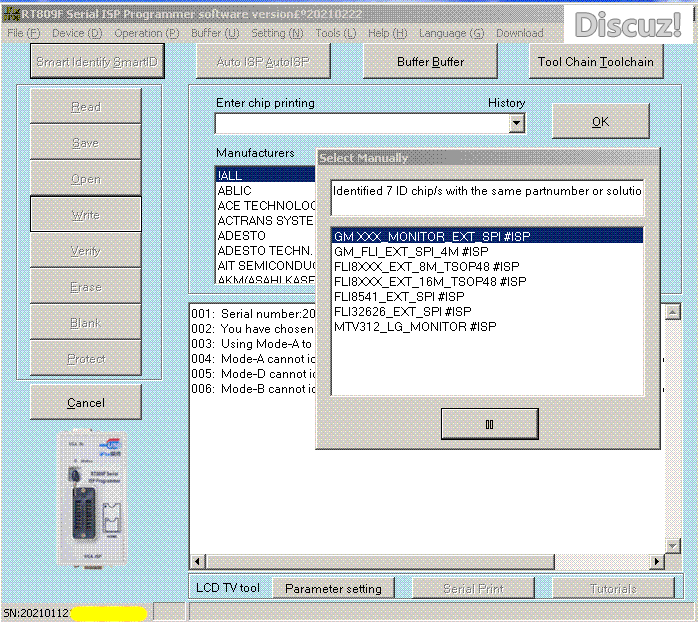
Task: Choose FLI8541_EXT_SPI #ISP from list
Action: [398, 296]
